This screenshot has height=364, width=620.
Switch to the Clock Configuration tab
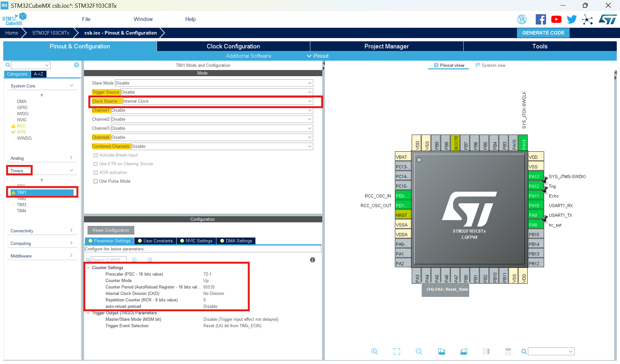pyautogui.click(x=233, y=46)
